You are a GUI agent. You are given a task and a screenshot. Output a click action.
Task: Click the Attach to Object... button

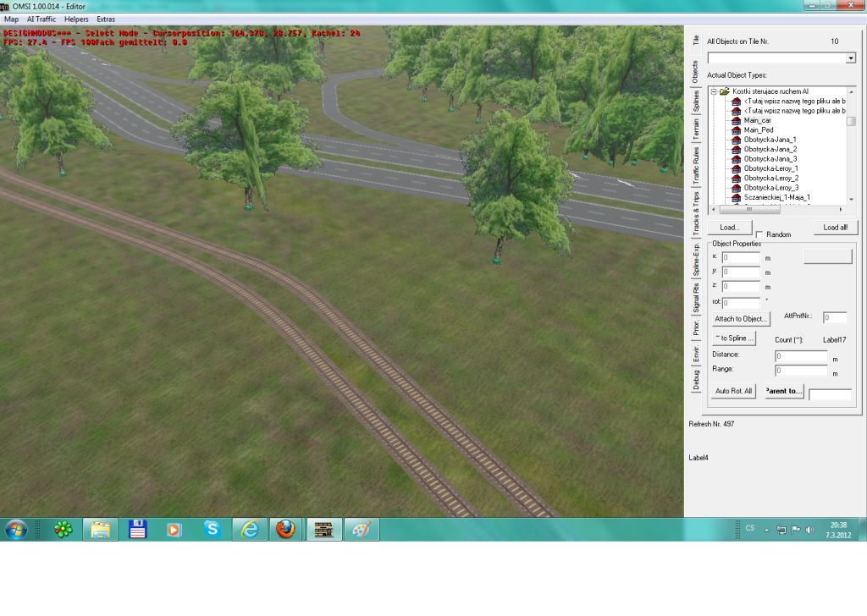point(741,319)
